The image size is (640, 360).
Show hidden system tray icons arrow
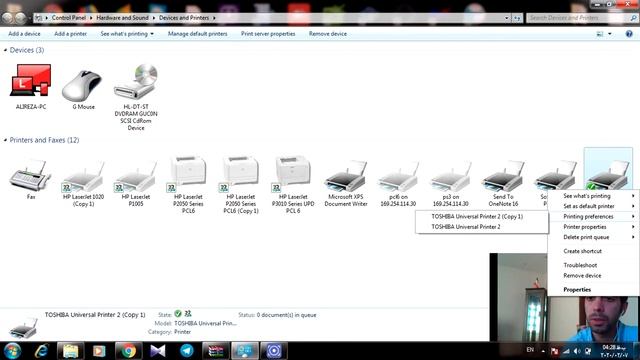pyautogui.click(x=543, y=351)
